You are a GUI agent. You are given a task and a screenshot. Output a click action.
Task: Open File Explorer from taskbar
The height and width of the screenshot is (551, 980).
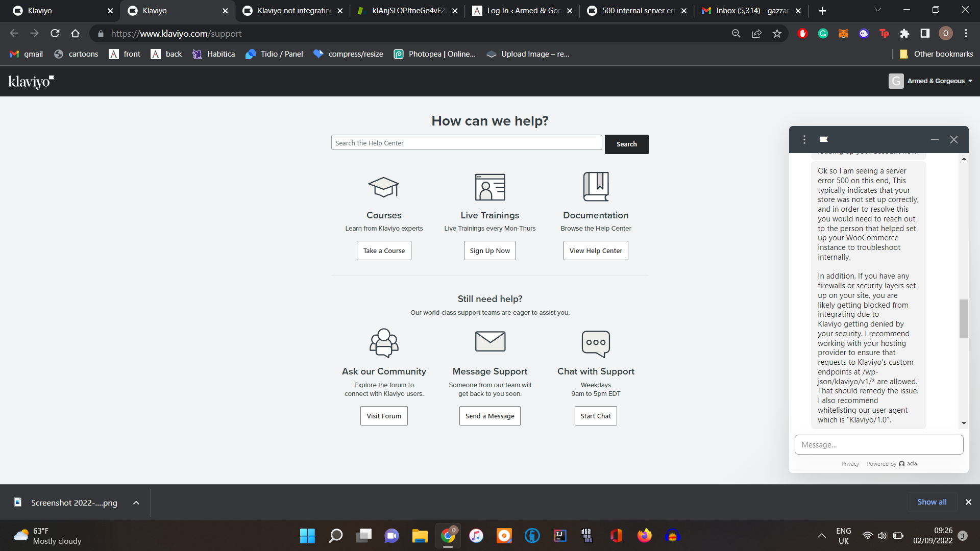[x=420, y=536]
